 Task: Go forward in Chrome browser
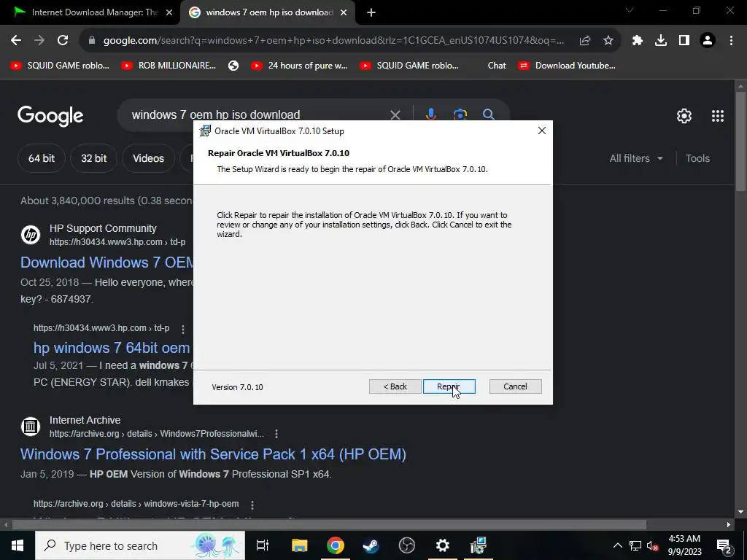[x=39, y=41]
